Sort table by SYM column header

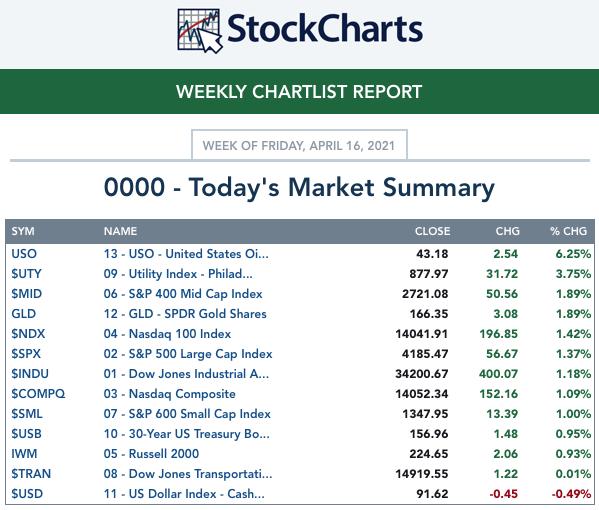click(23, 231)
